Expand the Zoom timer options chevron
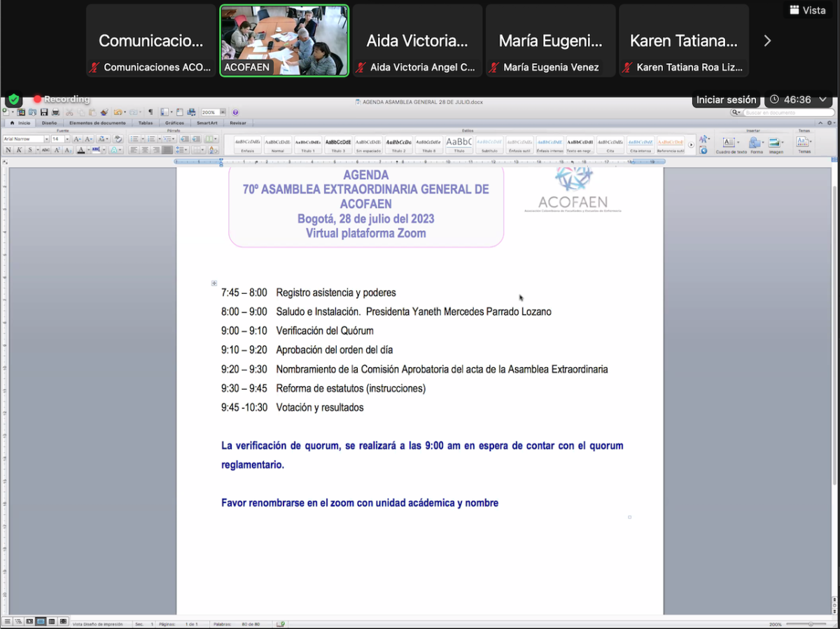 [822, 99]
